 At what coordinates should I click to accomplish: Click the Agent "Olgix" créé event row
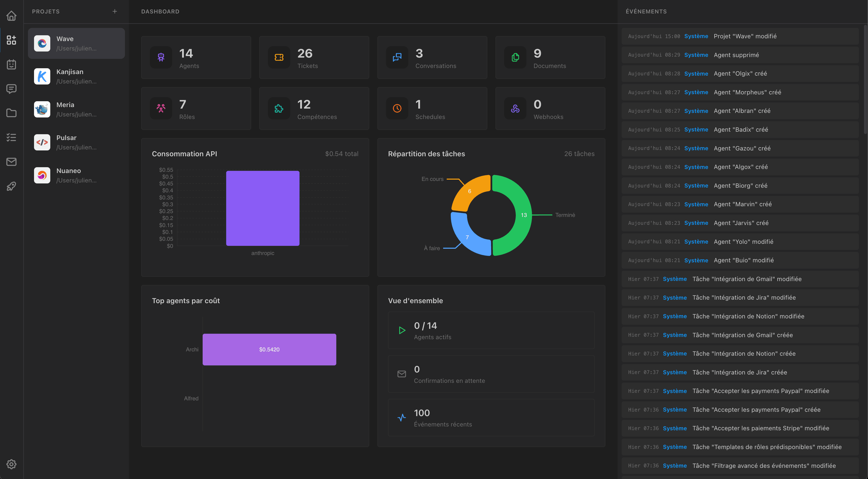740,74
